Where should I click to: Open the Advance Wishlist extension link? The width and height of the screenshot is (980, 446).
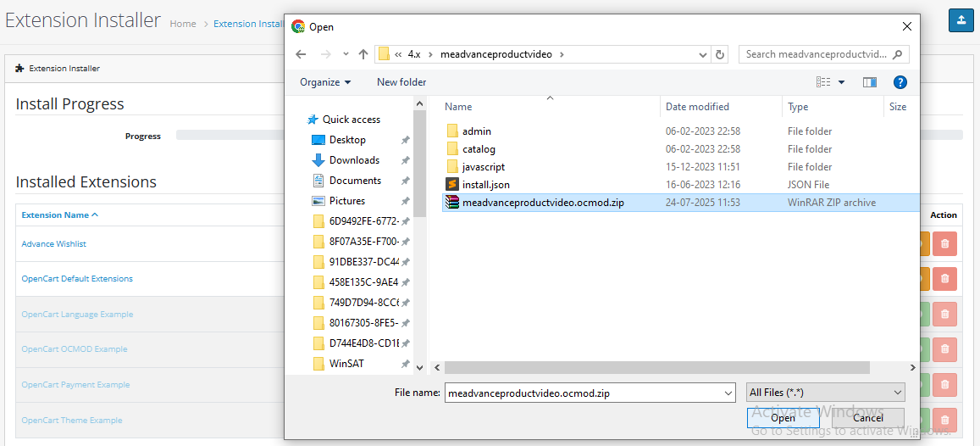53,244
